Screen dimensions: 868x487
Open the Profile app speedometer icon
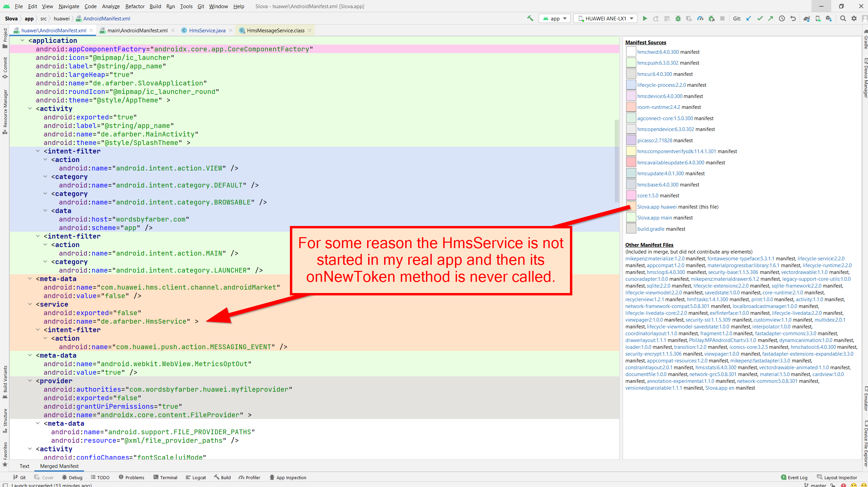[x=700, y=18]
